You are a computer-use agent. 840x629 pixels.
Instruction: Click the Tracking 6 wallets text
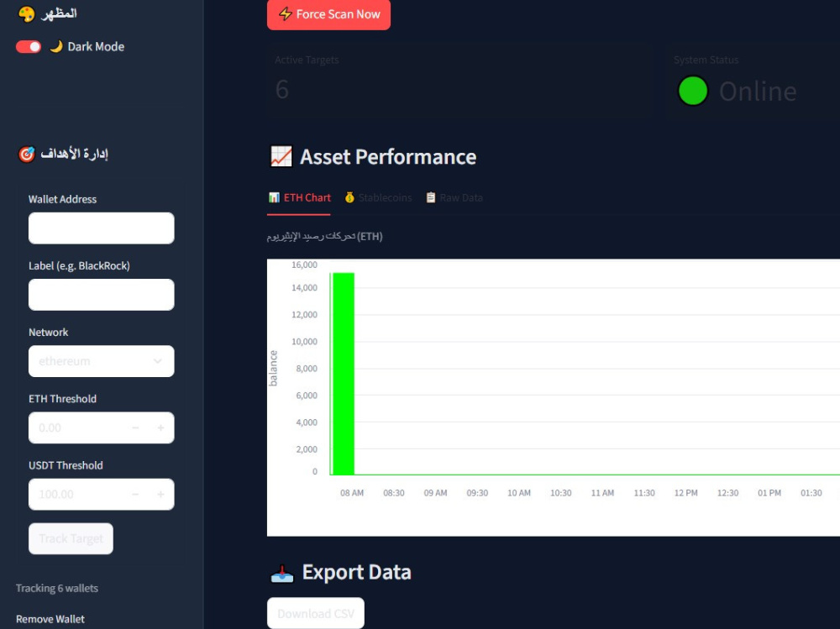(57, 589)
